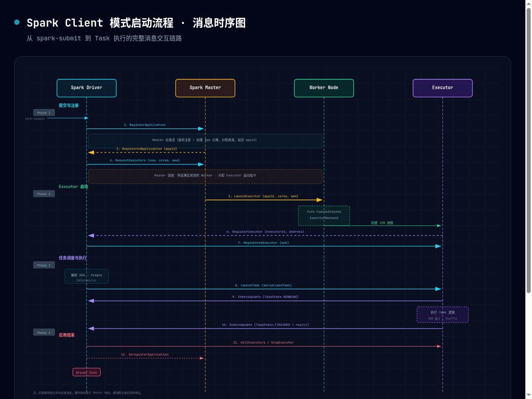Click message '6. RegisterExecutor (executorId, address)'
The height and width of the screenshot is (399, 532).
point(265,231)
